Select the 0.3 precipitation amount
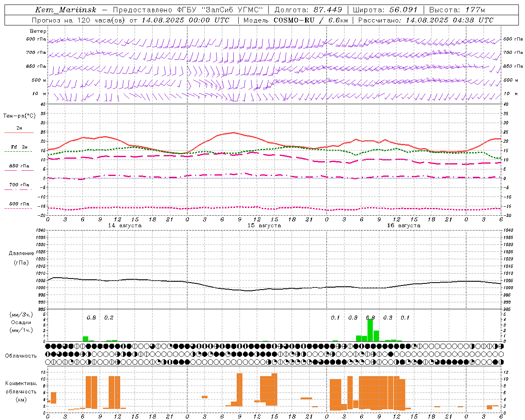 coord(388,318)
